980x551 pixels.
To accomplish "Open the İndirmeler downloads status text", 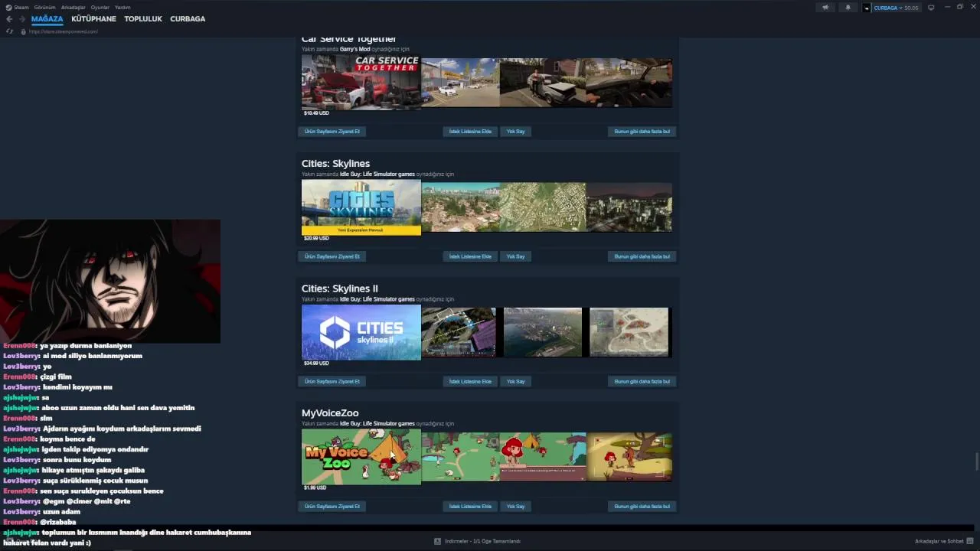I will coord(482,541).
